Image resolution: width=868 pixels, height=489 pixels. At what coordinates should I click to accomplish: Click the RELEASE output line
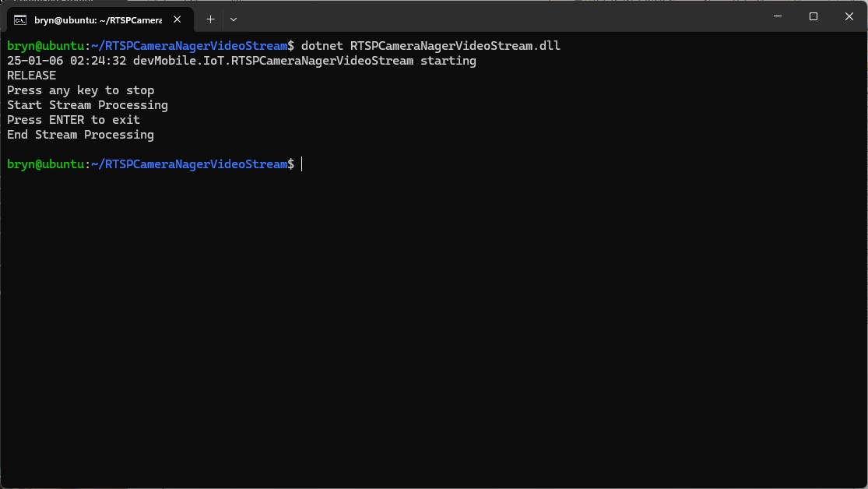32,76
